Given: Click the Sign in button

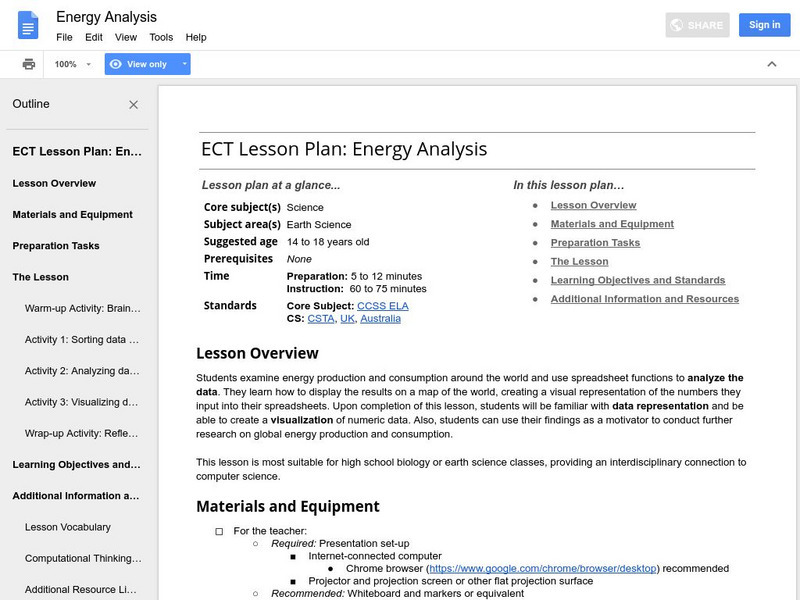Looking at the screenshot, I should pos(763,24).
